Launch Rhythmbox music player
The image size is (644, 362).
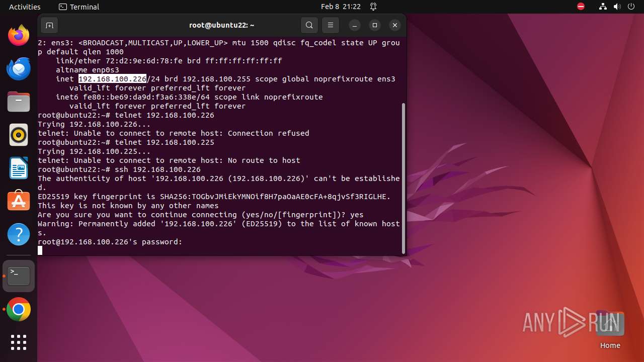point(19,135)
